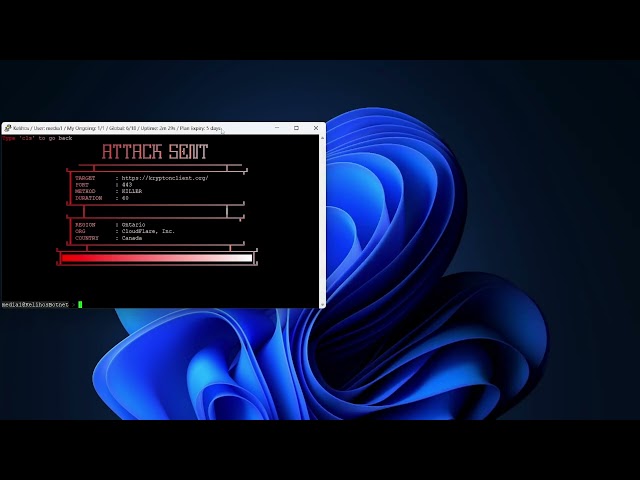
Task: Click the terminal scrollbar down arrow
Action: point(322,304)
